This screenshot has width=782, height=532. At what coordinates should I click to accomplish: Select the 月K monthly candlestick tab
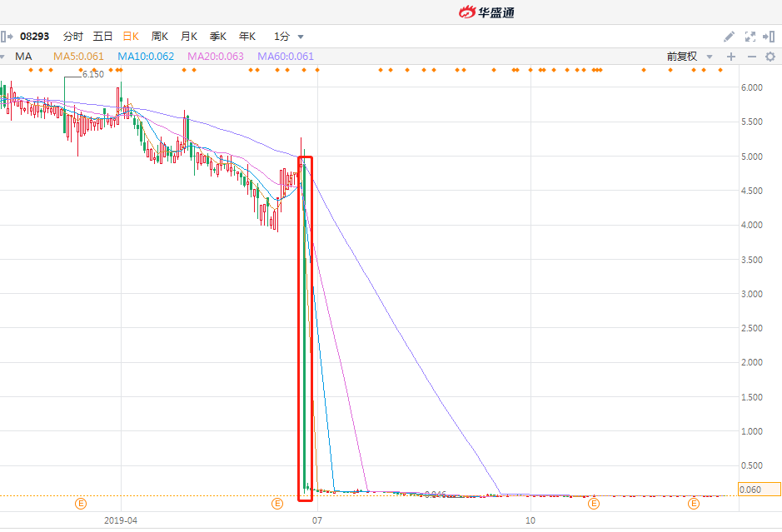[189, 37]
